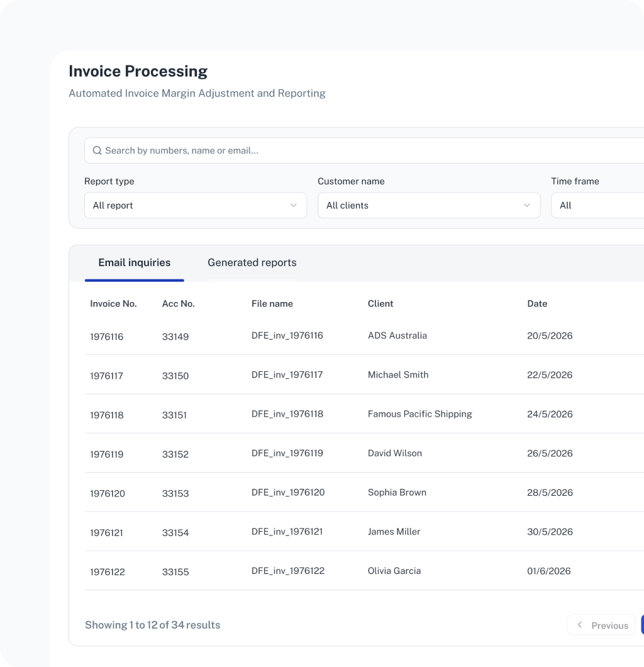The image size is (644, 667).
Task: Click the date 28/5/2026
Action: pyautogui.click(x=550, y=492)
